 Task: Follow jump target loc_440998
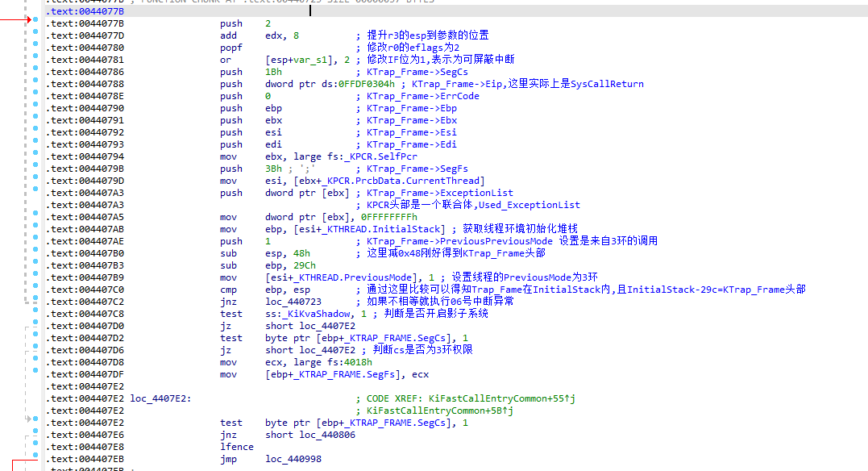pyautogui.click(x=293, y=459)
